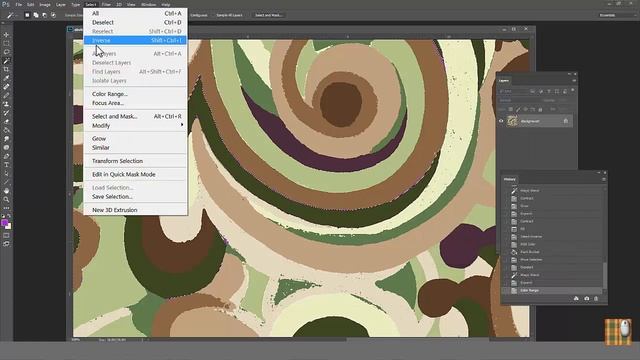Screen dimensions: 640x360
Task: Open the File menu
Action: [18, 4]
